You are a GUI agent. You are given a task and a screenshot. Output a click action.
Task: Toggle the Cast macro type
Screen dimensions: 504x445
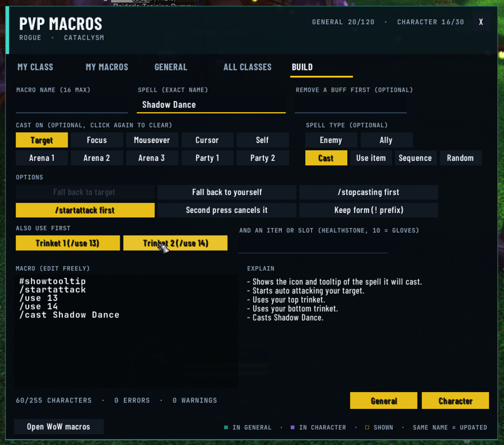[x=326, y=158]
